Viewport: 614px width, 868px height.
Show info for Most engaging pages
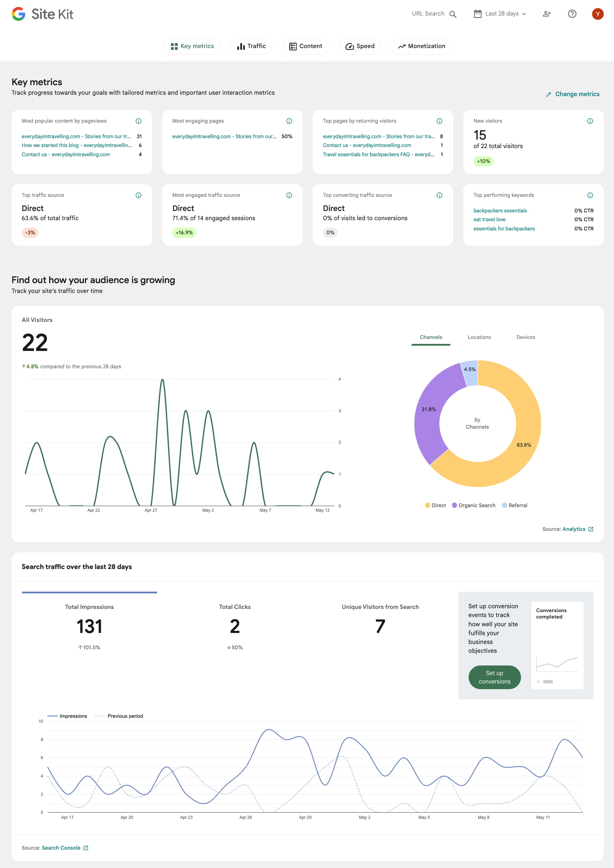pyautogui.click(x=289, y=121)
